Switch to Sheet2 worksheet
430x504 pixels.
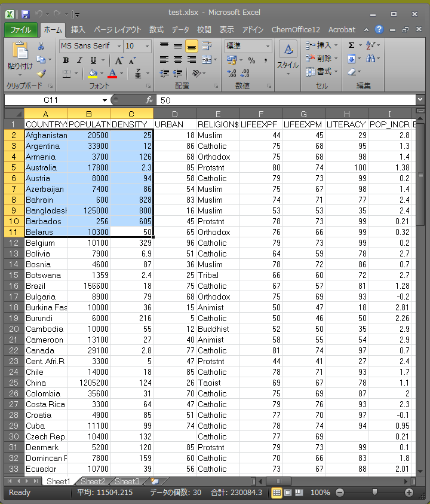pos(93,481)
